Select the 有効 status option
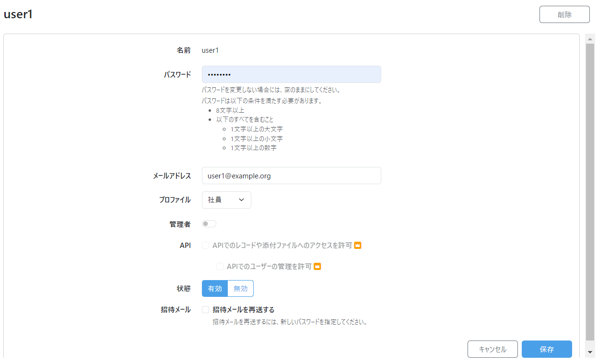The height and width of the screenshot is (364, 598). (x=215, y=288)
